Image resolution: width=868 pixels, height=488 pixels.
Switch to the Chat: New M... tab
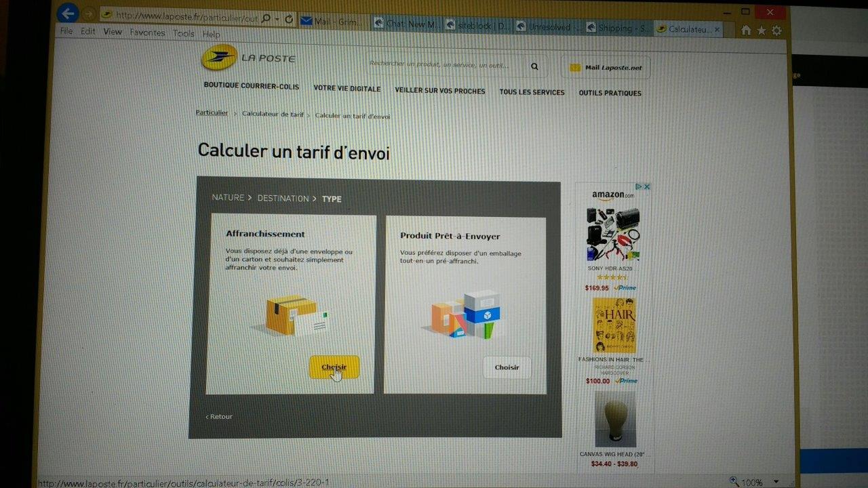pos(408,24)
